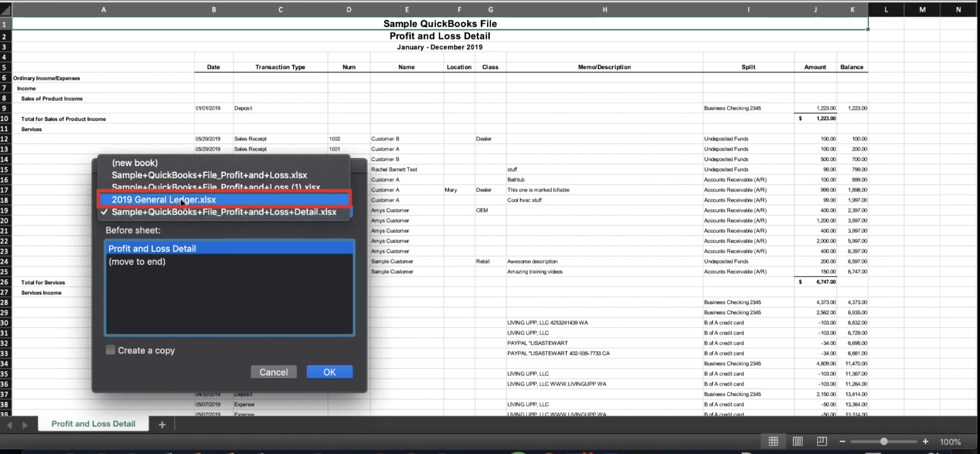Screen dimensions: 980x454
Task: Click the January - December 2019 cell
Action: (x=440, y=47)
